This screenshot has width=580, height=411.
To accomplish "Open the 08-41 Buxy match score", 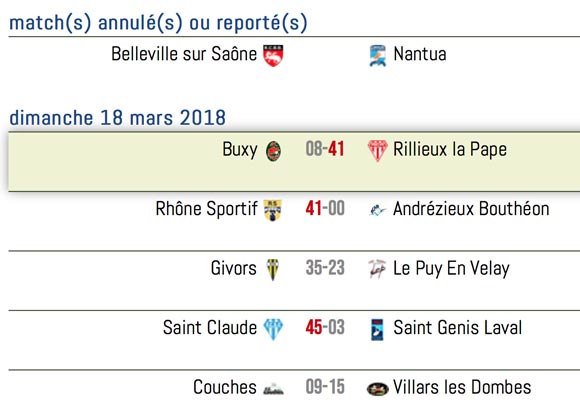I will point(325,149).
